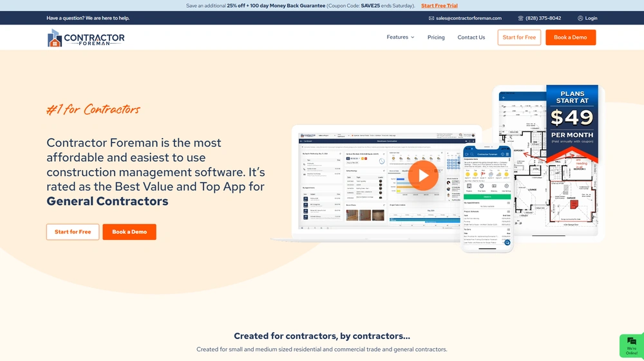Screen dimensions: 644x361
Task: Expand the Features dropdown menu
Action: click(x=400, y=37)
